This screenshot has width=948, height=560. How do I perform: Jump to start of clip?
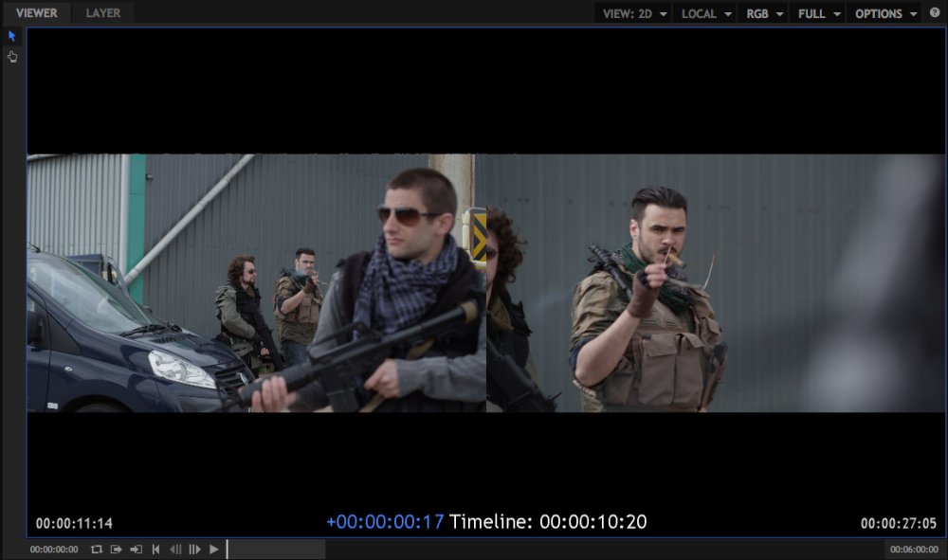coord(156,550)
